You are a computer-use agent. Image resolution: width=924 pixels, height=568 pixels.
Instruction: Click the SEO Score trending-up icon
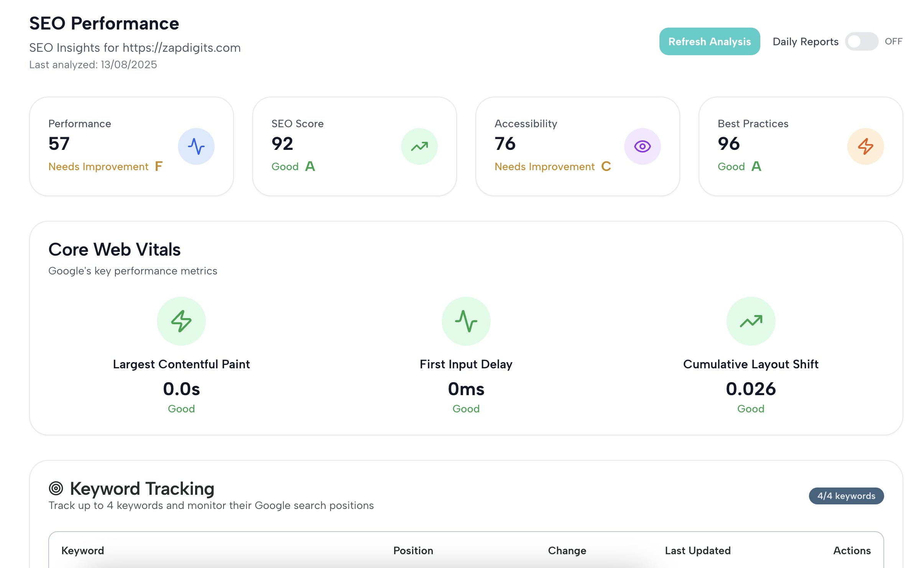pos(419,146)
